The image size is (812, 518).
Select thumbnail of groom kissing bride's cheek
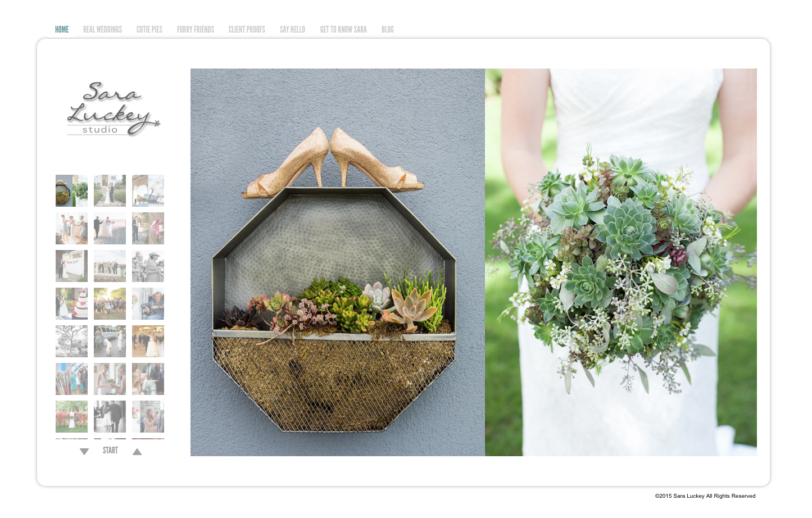[x=148, y=379]
